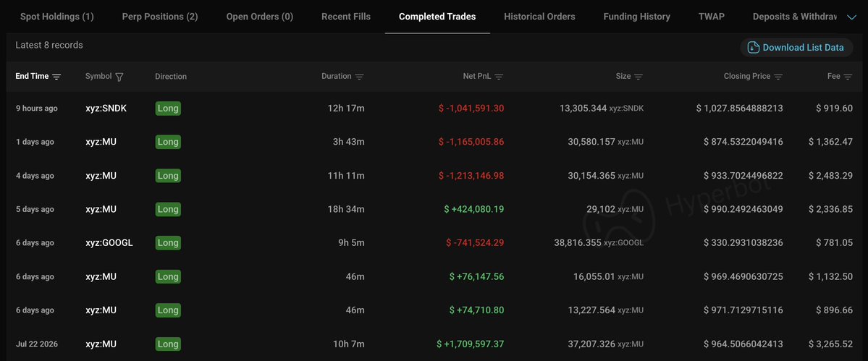Viewport: 868px width, 361px height.
Task: Expand the tabs overflow chevron
Action: click(x=852, y=17)
